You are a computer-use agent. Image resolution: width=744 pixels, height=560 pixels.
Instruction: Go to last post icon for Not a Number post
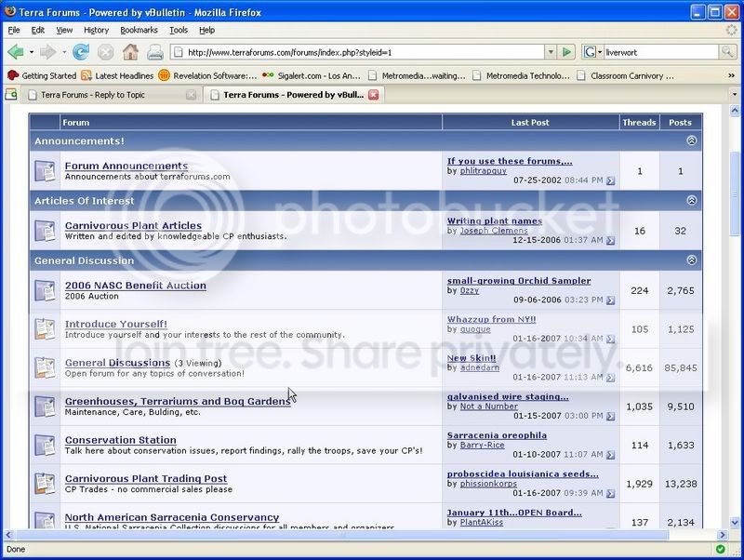pos(611,416)
